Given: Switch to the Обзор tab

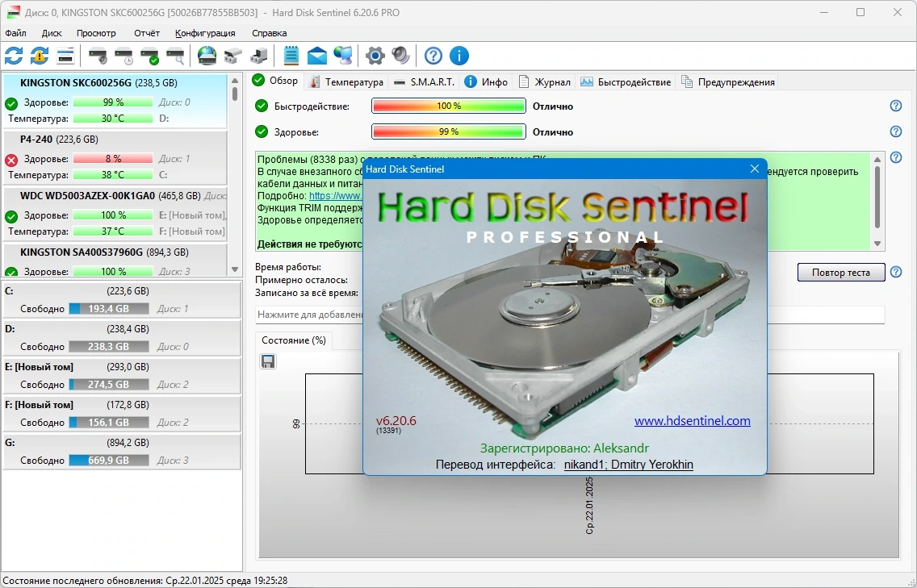Looking at the screenshot, I should (x=275, y=81).
